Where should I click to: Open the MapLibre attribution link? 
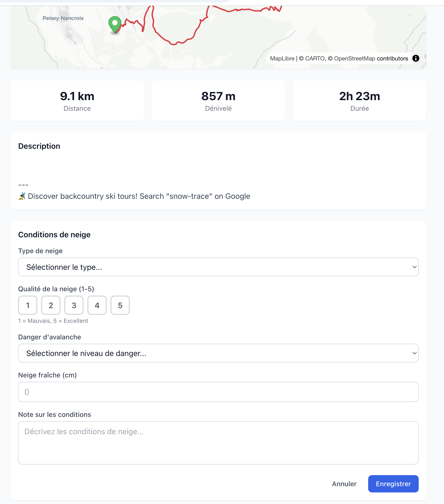point(282,58)
